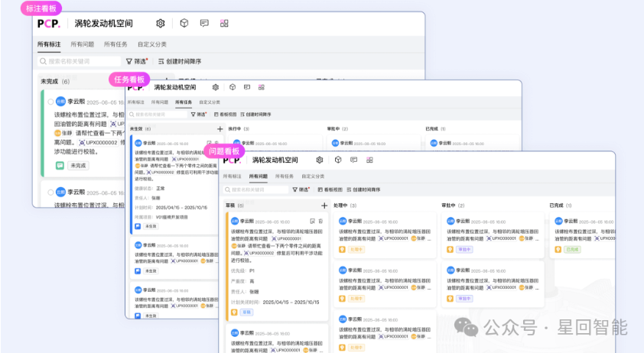Screen dimensions: 644x353
Task: Click the settings gear in the issue board header
Action: click(320, 160)
